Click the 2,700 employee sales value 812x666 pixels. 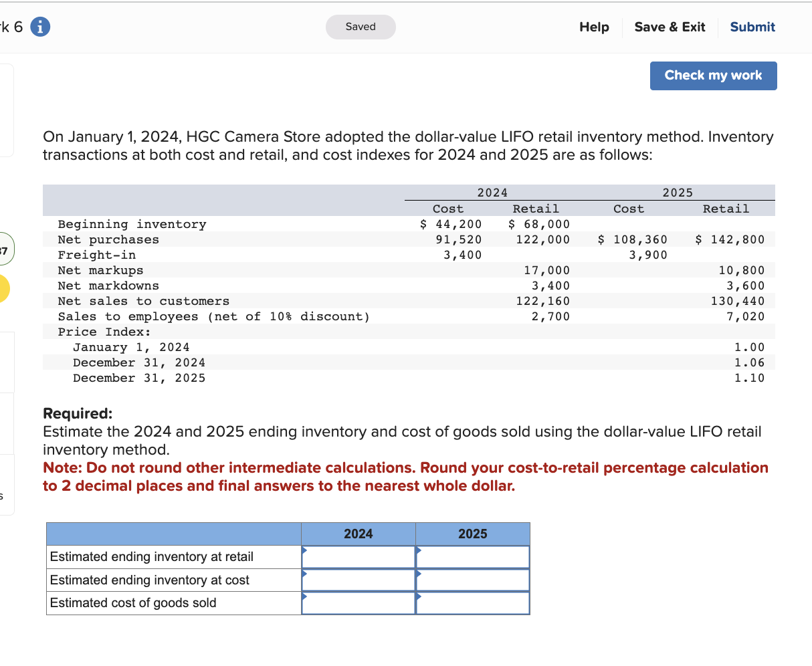coord(551,316)
